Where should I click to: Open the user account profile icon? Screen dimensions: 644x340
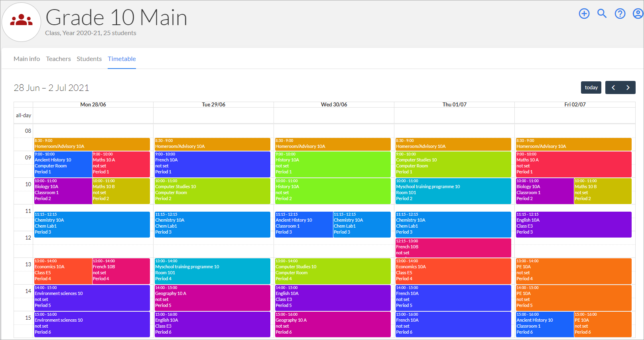click(x=638, y=14)
